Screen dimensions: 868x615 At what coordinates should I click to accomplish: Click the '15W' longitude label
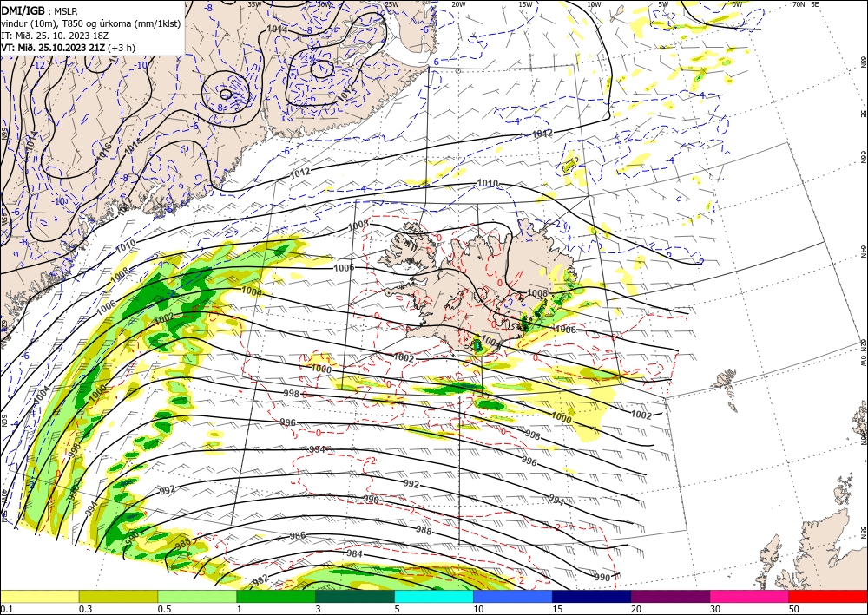coord(525,4)
